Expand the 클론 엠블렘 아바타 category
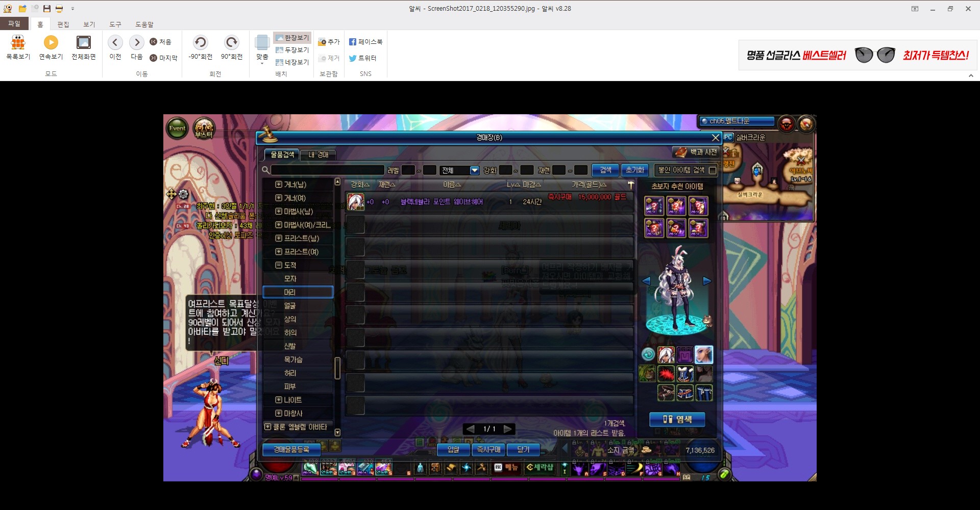This screenshot has height=510, width=980. pyautogui.click(x=267, y=426)
